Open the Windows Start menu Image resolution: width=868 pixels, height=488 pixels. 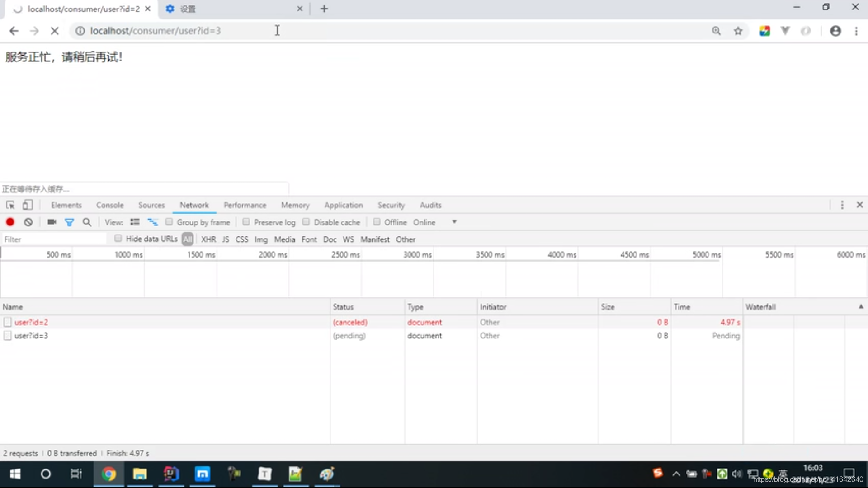click(x=15, y=474)
